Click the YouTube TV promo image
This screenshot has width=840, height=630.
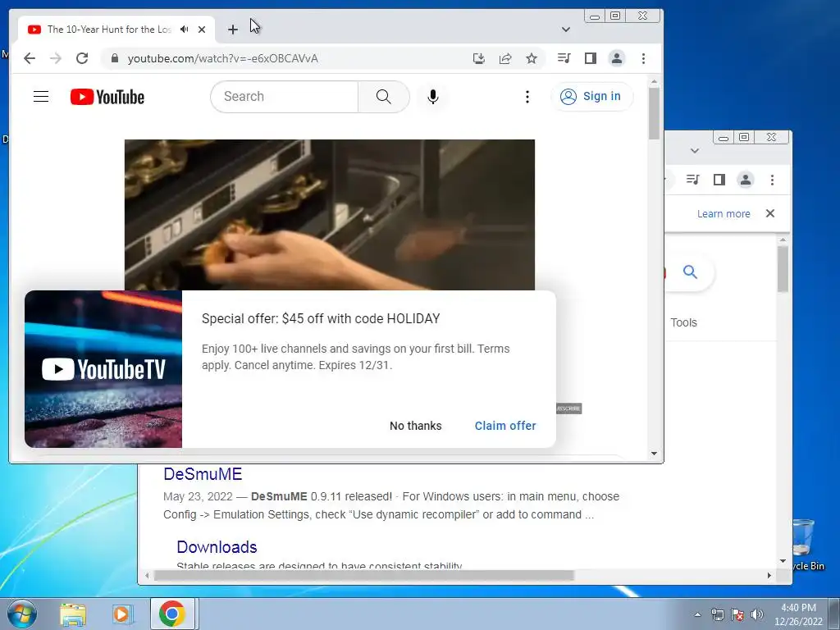[103, 369]
